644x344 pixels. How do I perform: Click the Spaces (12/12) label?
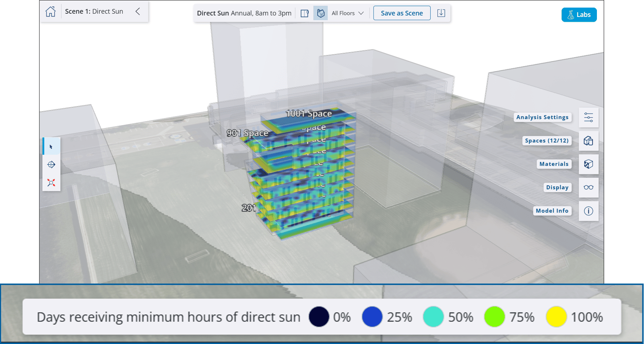[547, 141]
